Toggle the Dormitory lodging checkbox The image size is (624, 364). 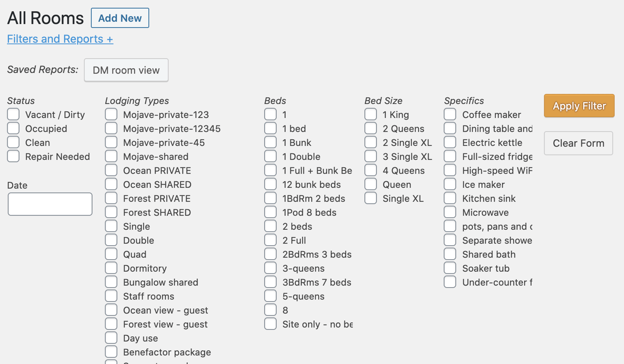pos(111,268)
